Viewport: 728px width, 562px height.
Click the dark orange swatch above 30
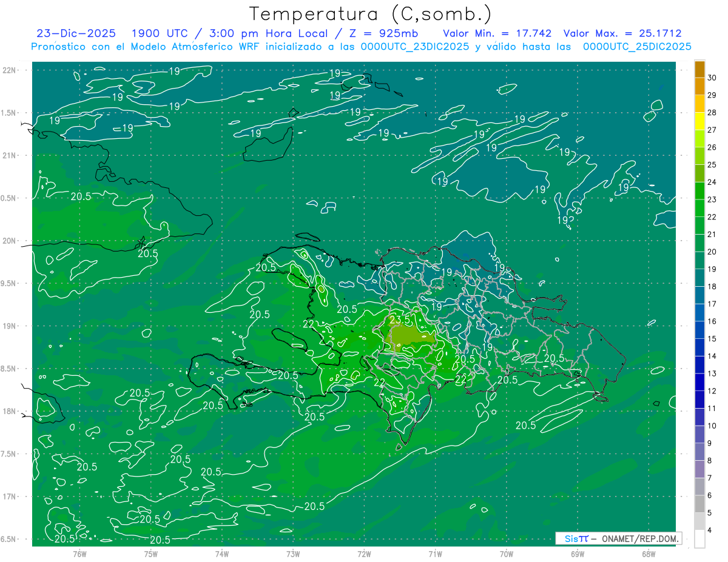[700, 69]
